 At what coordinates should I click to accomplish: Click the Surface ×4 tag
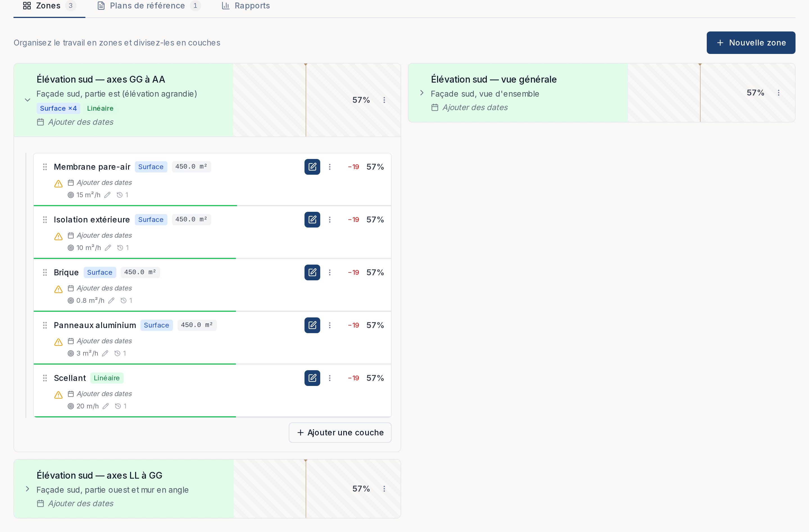pyautogui.click(x=58, y=108)
